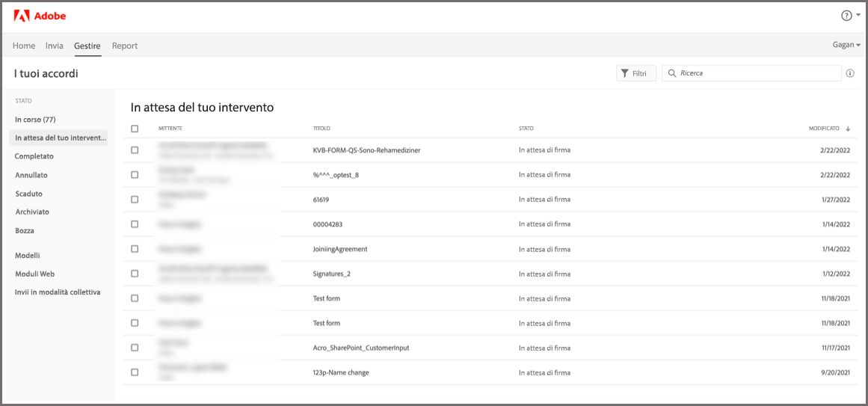Click status of the 61619 row
This screenshot has width=868, height=406.
(545, 200)
